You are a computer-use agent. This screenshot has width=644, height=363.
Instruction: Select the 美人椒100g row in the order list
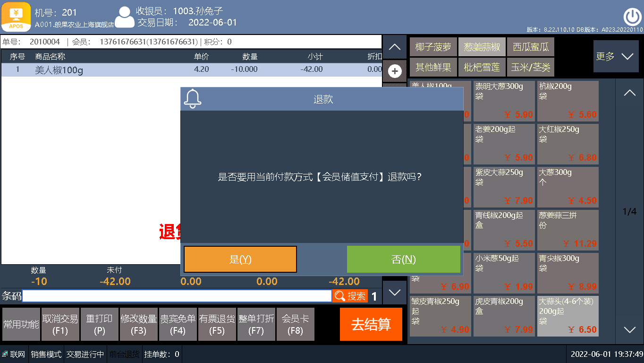point(191,70)
